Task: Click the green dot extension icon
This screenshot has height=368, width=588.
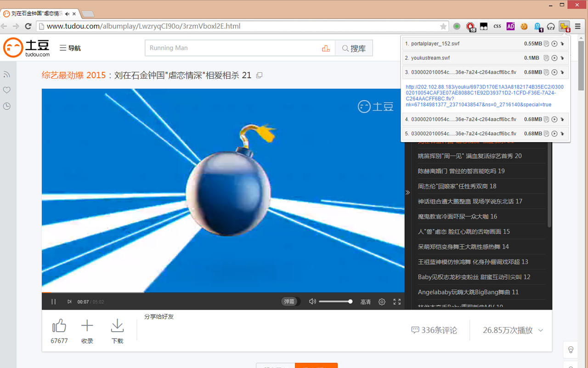Action: point(457,26)
